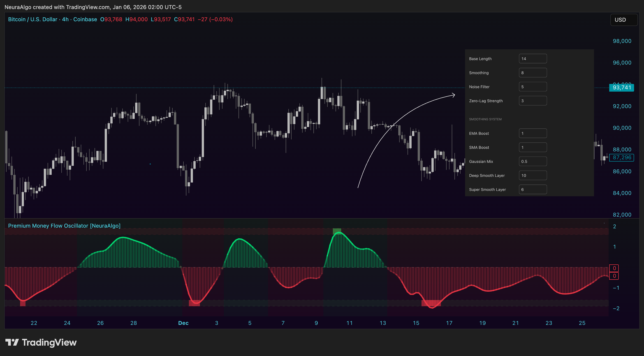Click the TradingView logo

[x=41, y=342]
